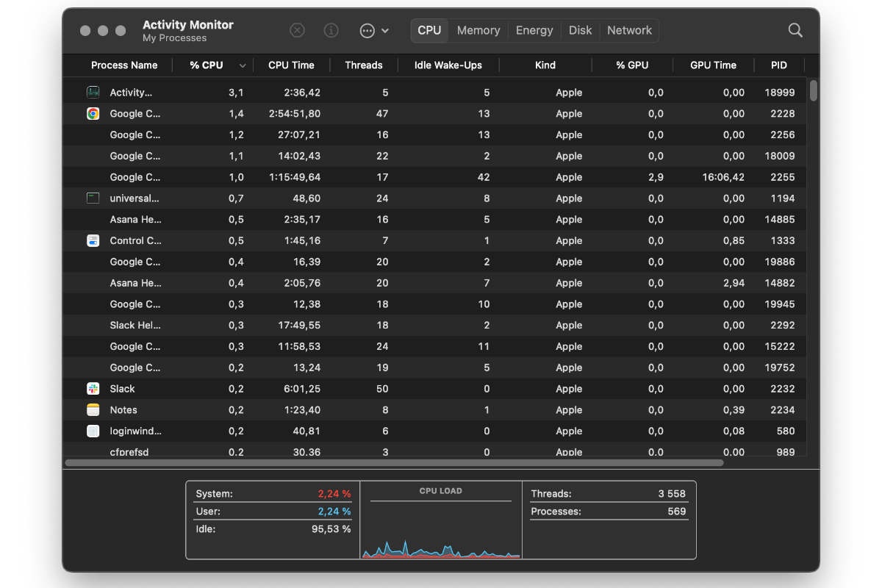The width and height of the screenshot is (882, 588).
Task: Click the % GPU value 2,9
Action: [656, 177]
